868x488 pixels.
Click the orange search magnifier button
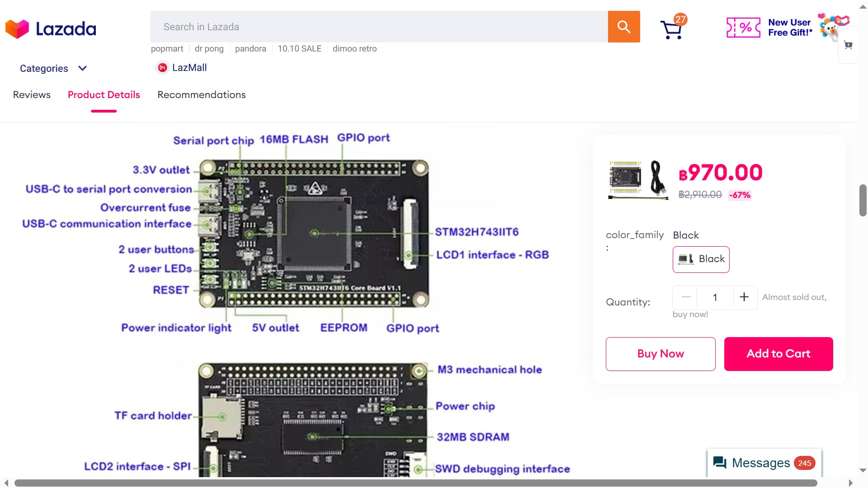[x=623, y=27]
